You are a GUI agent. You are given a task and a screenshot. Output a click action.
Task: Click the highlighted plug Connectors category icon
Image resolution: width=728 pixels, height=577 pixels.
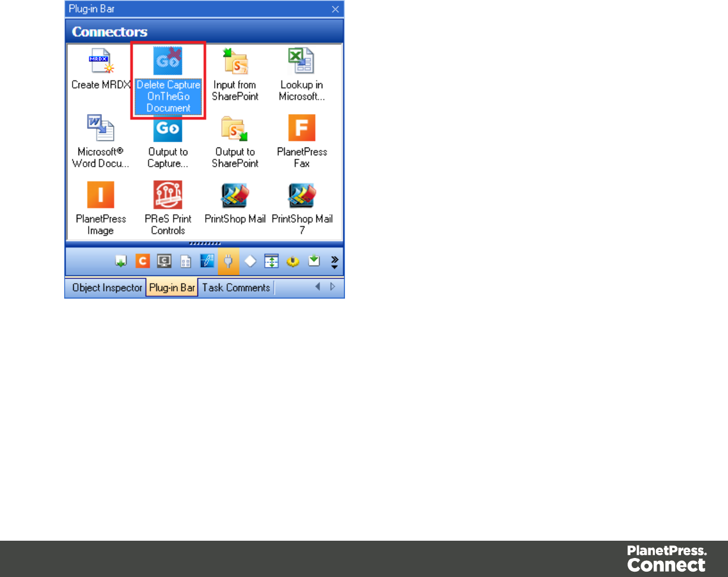[x=228, y=262]
